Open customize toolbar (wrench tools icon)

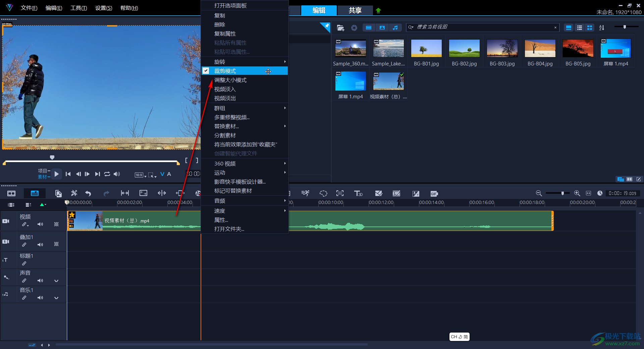(x=74, y=193)
